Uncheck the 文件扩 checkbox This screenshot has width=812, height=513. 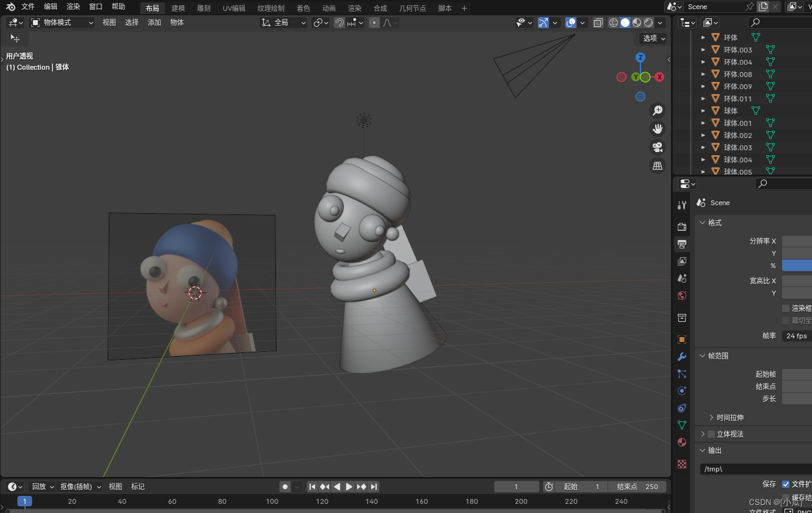(x=786, y=484)
